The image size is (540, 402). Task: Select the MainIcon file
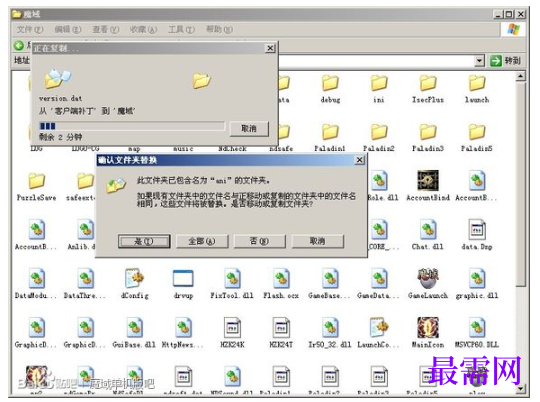[428, 327]
